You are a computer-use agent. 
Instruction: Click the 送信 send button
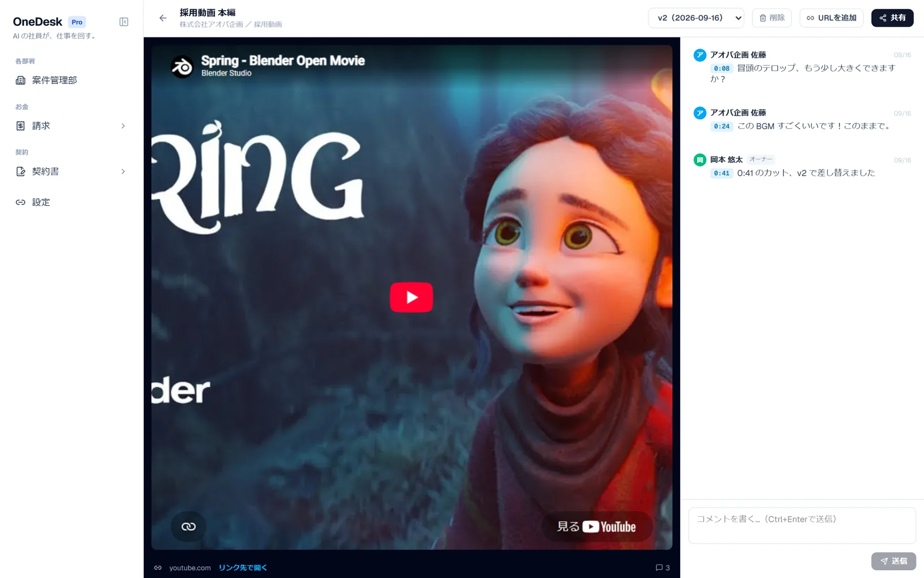(893, 561)
